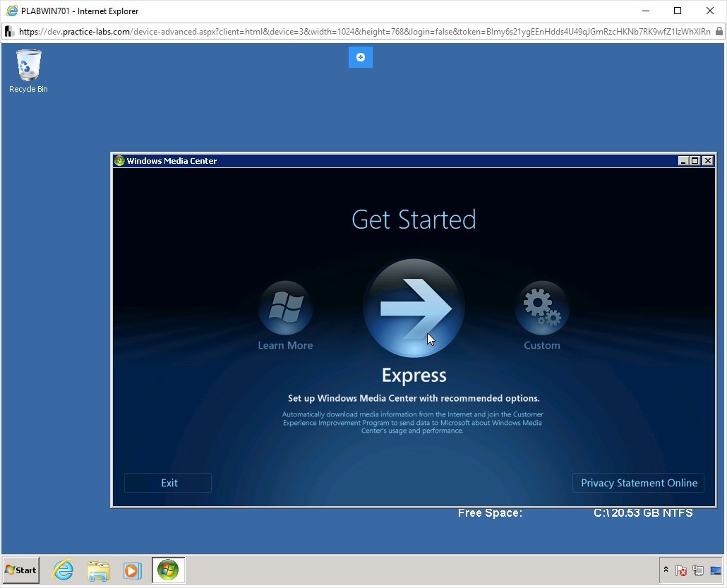Viewport: 727px width, 588px height.
Task: Launch Internet Explorer from the taskbar
Action: coord(63,570)
